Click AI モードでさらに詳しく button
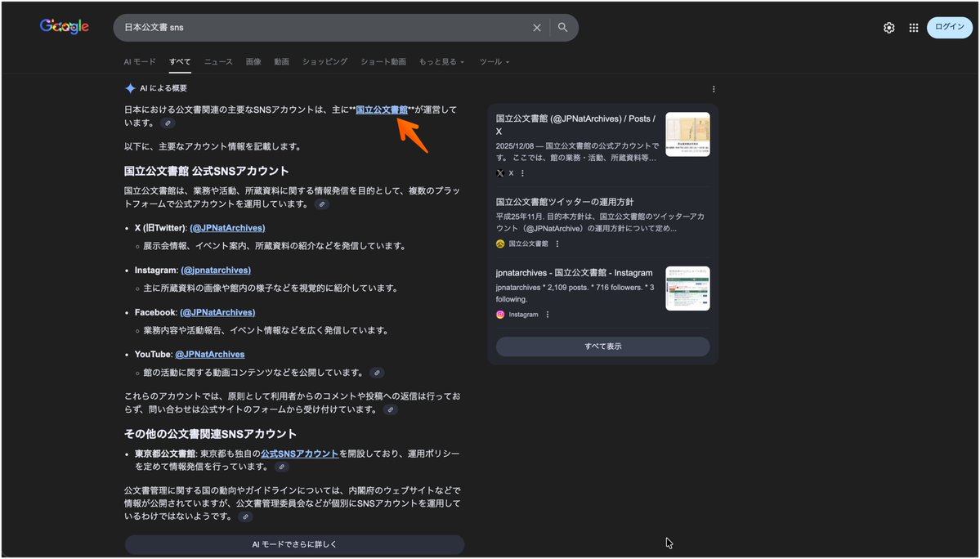This screenshot has width=980, height=559. point(294,544)
